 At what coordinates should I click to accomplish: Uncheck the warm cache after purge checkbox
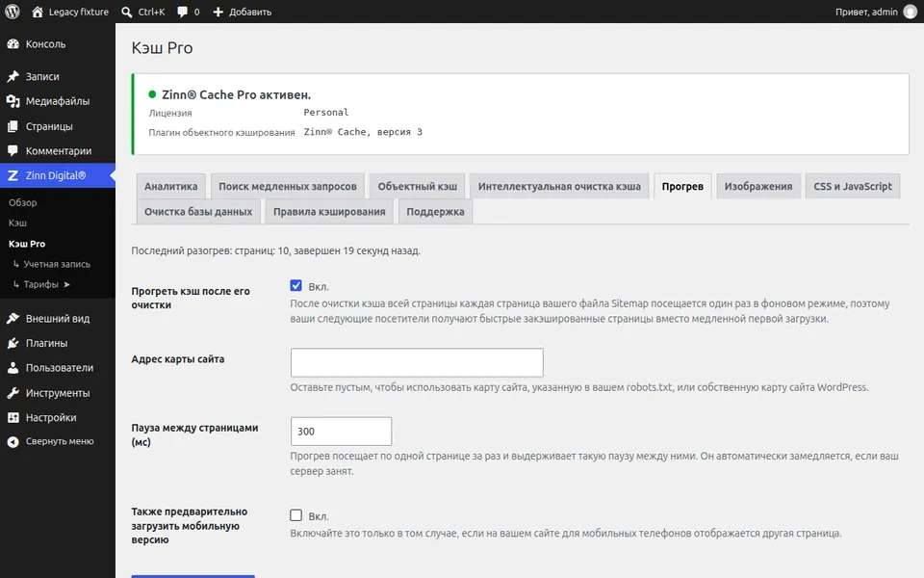coord(295,285)
